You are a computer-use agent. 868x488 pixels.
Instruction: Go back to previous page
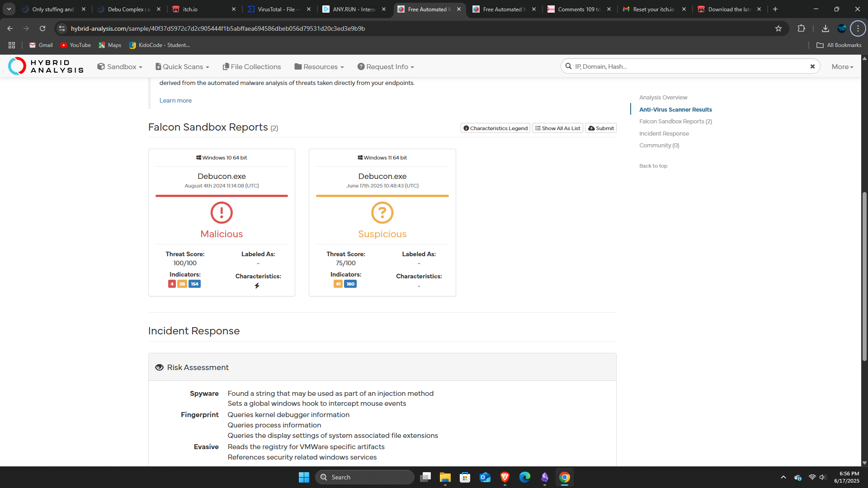[10, 28]
